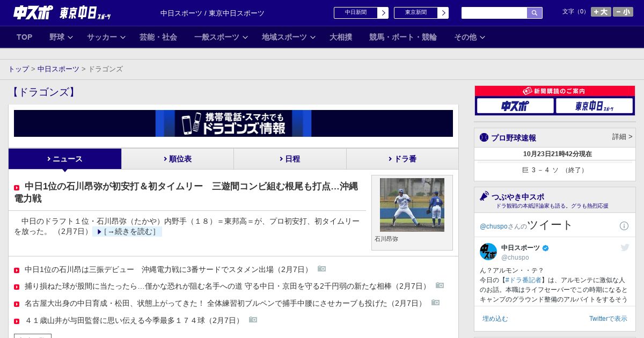
Task: Click the 中日スポーツ breadcrumb link
Action: [x=58, y=69]
